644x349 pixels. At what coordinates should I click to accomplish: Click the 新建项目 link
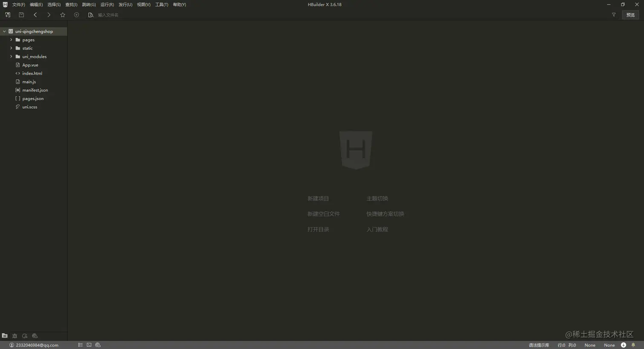[318, 199]
